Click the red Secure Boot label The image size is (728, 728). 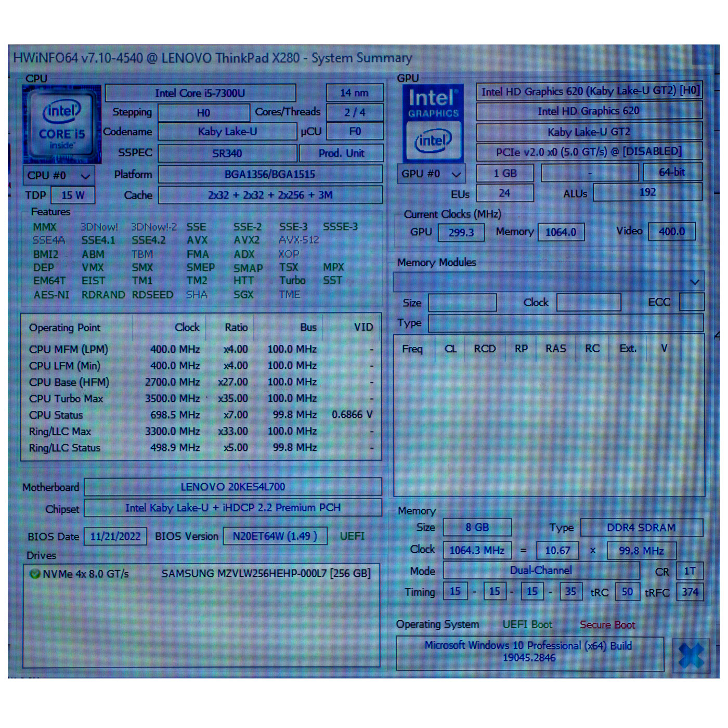tap(607, 625)
